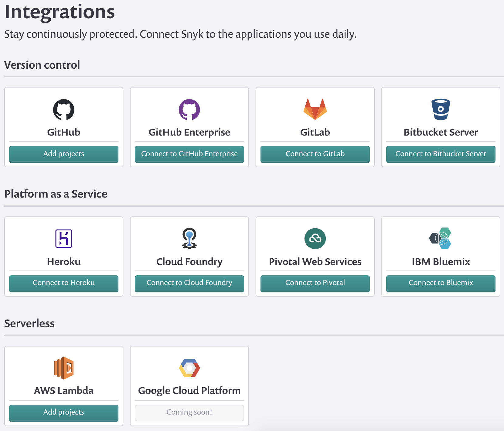Viewport: 504px width, 431px height.
Task: Click the Cloud Foundry logo icon
Action: [189, 239]
